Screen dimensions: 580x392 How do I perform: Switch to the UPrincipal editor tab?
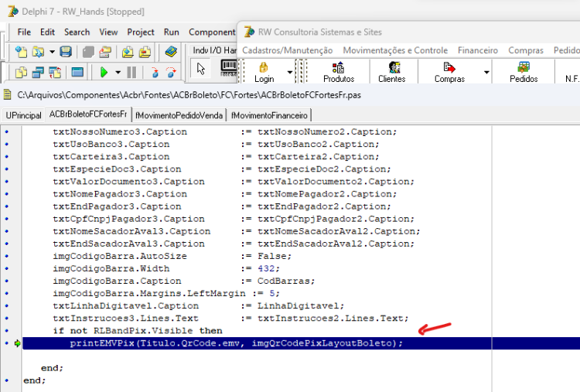click(x=24, y=115)
